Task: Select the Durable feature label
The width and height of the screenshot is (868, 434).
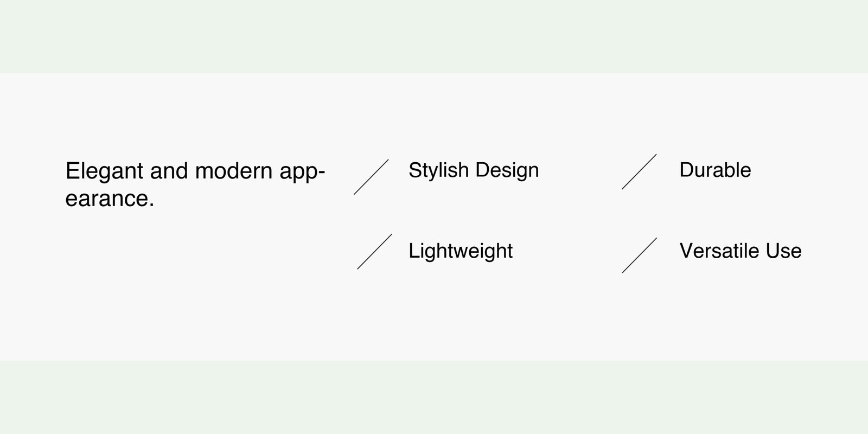Action: click(x=715, y=170)
